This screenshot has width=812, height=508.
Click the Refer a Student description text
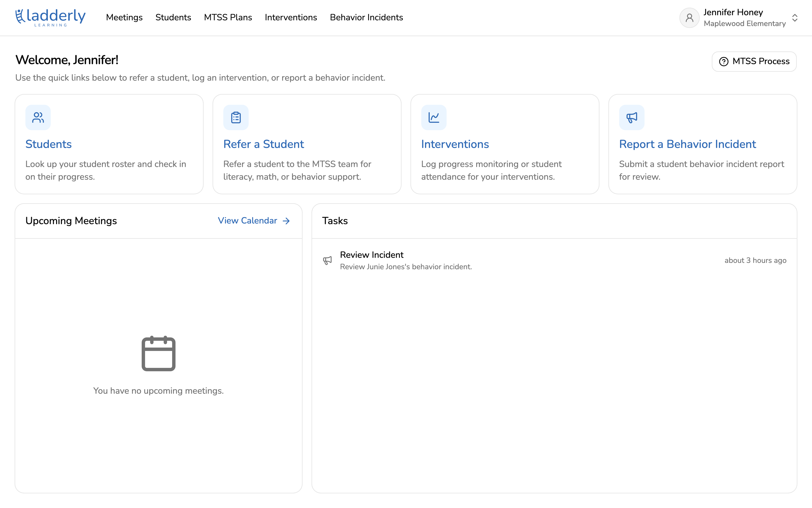(x=297, y=170)
